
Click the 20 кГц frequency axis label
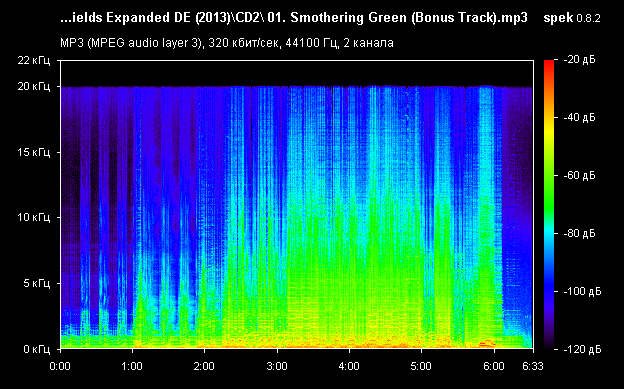(x=33, y=86)
